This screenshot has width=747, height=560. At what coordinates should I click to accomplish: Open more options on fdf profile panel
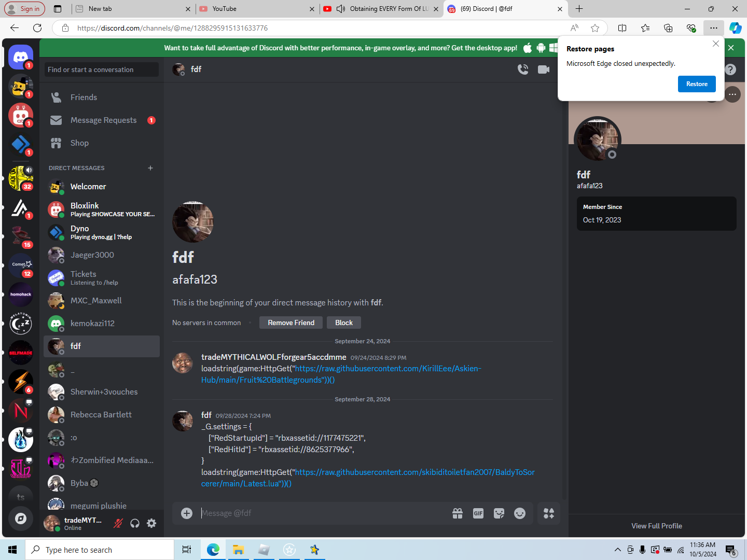pos(732,94)
